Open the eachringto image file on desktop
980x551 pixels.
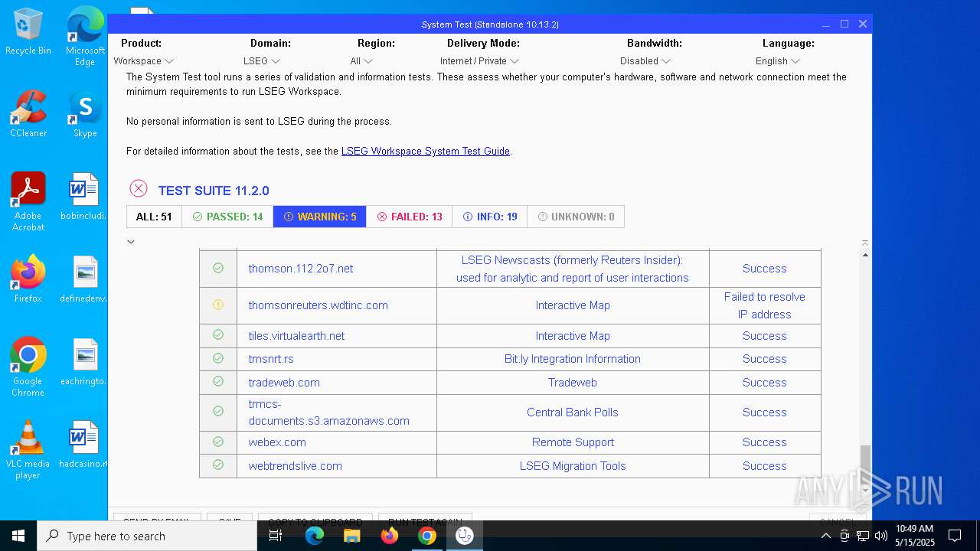84,362
